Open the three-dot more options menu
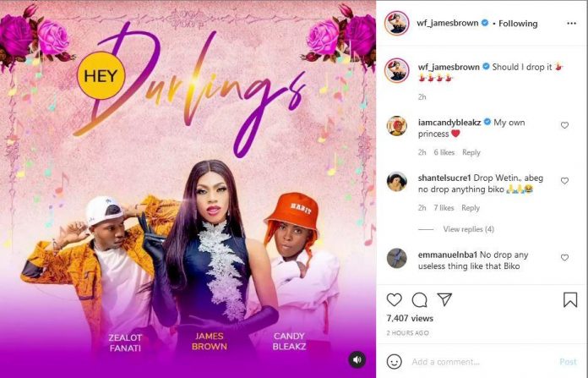This screenshot has height=378, width=588. click(571, 24)
